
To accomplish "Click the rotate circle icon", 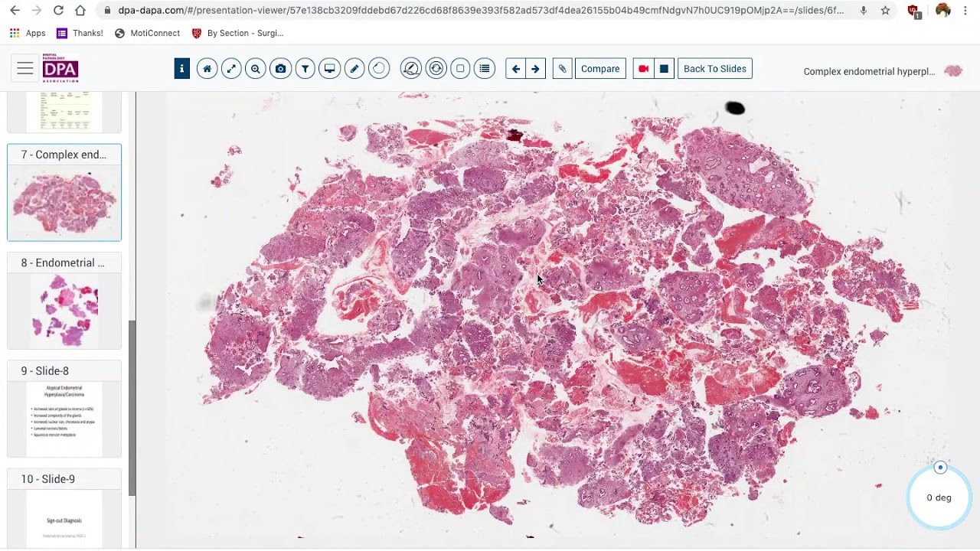I will 379,69.
